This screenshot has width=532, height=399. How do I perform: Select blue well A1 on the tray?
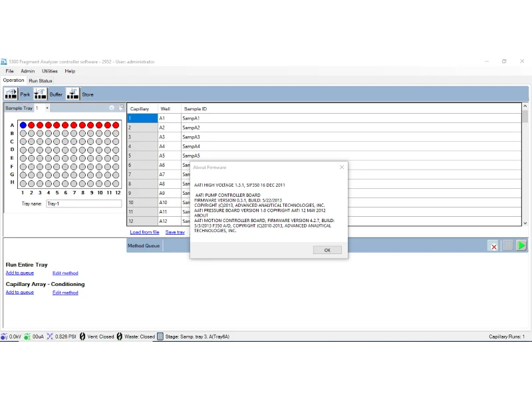pyautogui.click(x=23, y=125)
